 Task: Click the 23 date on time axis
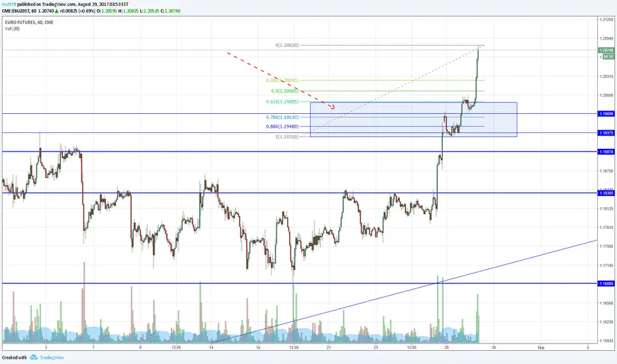pyautogui.click(x=376, y=347)
